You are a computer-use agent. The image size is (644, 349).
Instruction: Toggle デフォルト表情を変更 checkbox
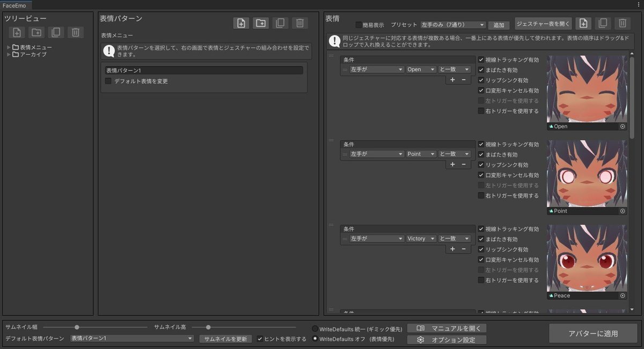click(108, 81)
